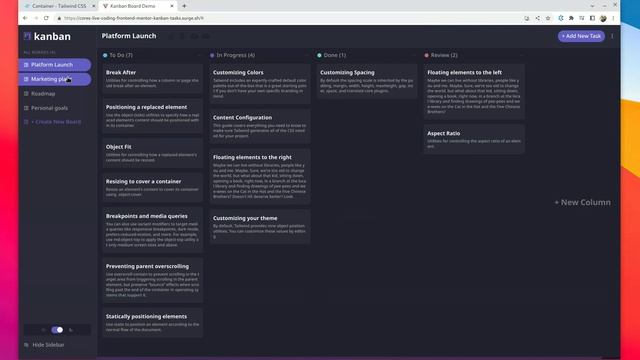
Task: Open the Personal goals board
Action: coord(55,108)
